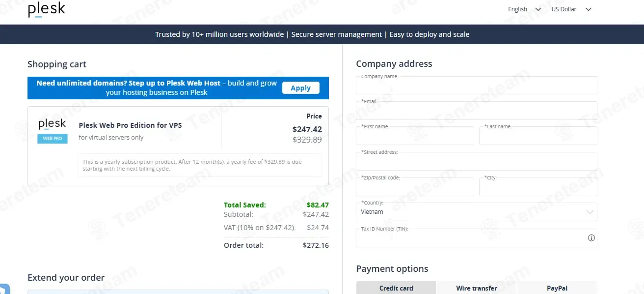Click the discounted price $247.42
644x294 pixels.
pyautogui.click(x=307, y=129)
